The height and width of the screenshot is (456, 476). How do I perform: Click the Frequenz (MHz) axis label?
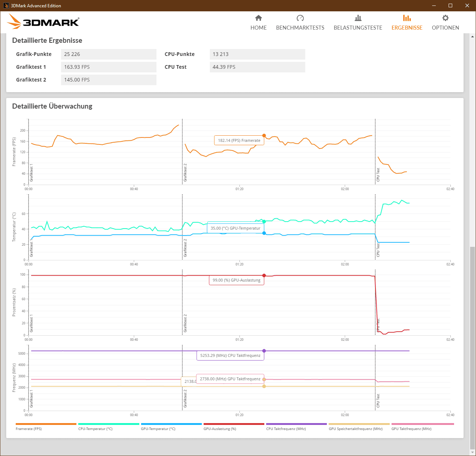pos(14,378)
